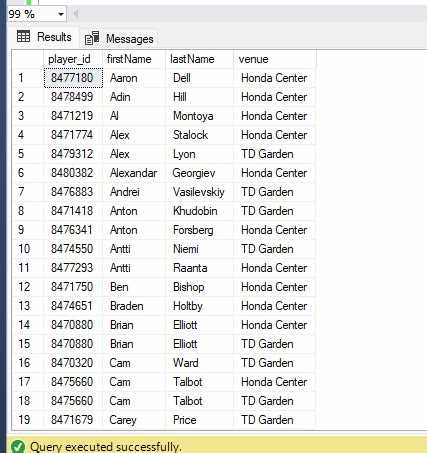Switch to the Results tab

pos(44,37)
